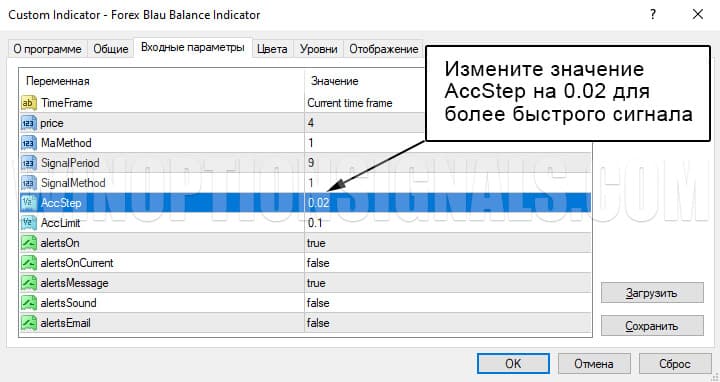Viewport: 720px width, 382px height.
Task: Click the Сброс button
Action: 675,364
